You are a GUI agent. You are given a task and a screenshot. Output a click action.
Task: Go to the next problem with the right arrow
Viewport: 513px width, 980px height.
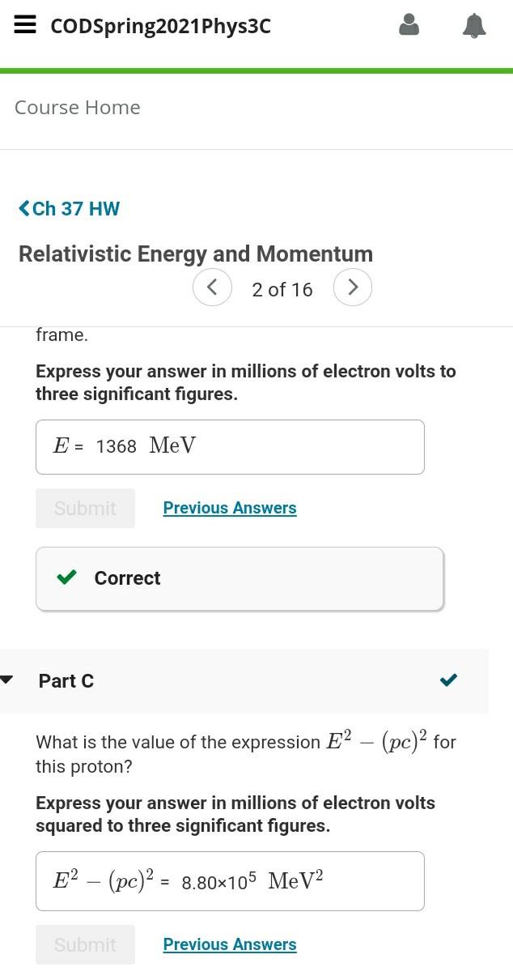[x=353, y=288]
